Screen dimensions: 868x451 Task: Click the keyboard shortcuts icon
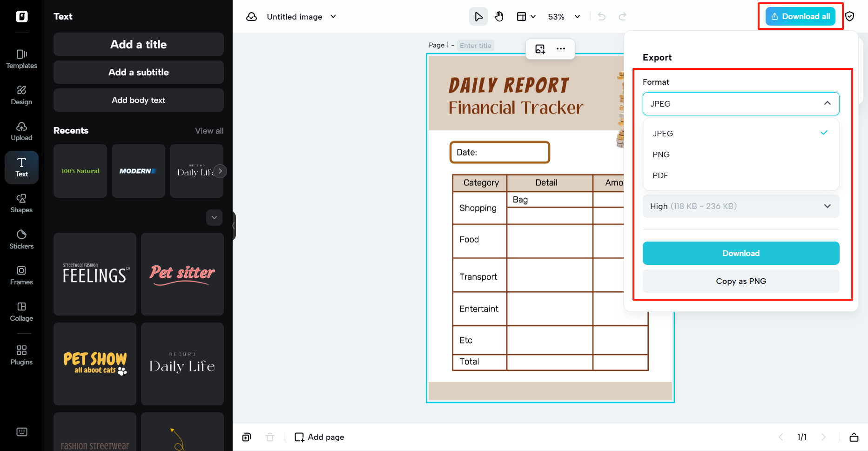(x=21, y=431)
